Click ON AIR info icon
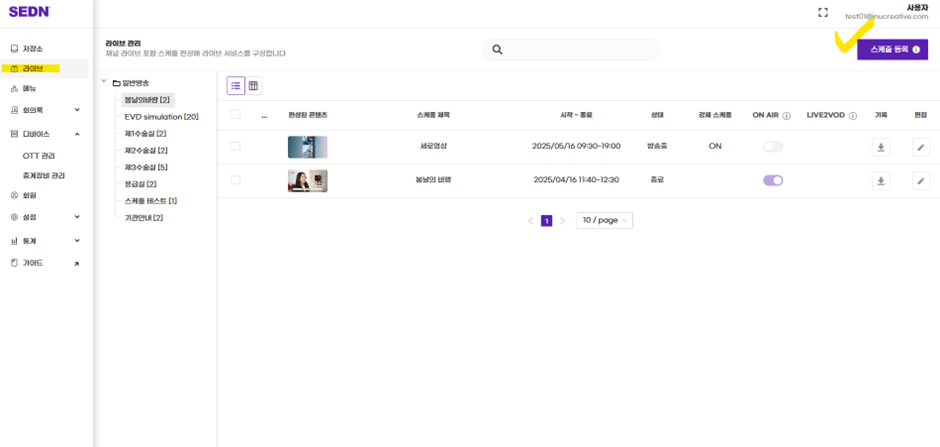The height and width of the screenshot is (447, 940). coord(787,116)
